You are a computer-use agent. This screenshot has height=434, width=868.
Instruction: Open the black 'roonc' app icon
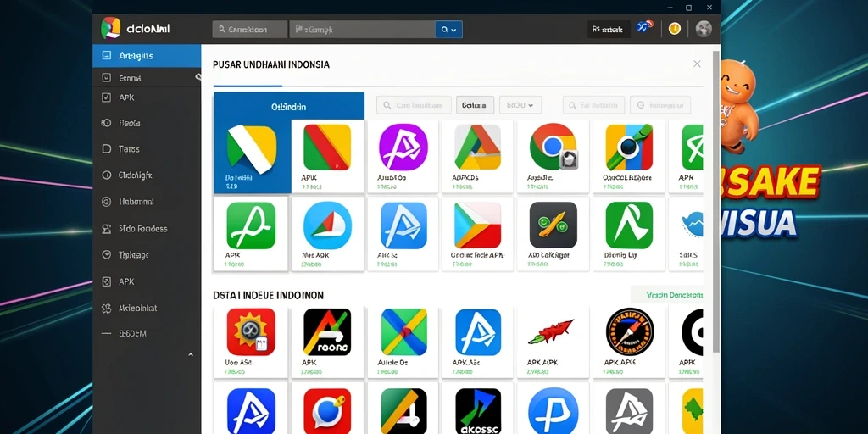(327, 331)
